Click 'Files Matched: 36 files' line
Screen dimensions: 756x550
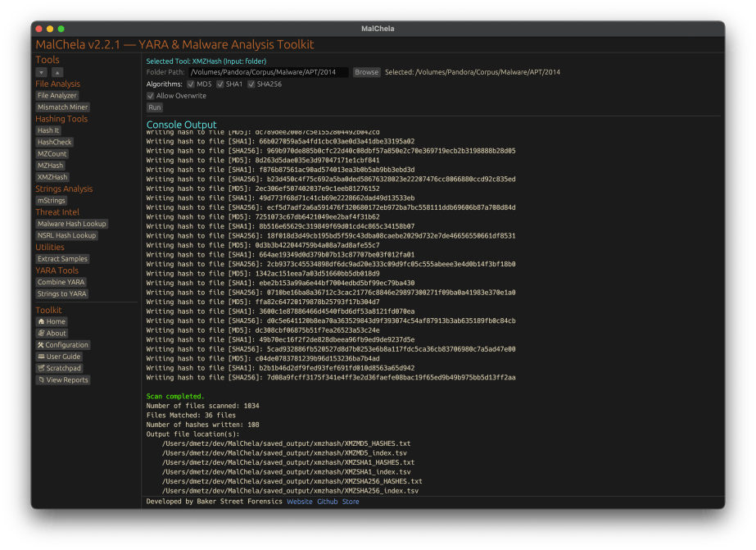coord(191,415)
